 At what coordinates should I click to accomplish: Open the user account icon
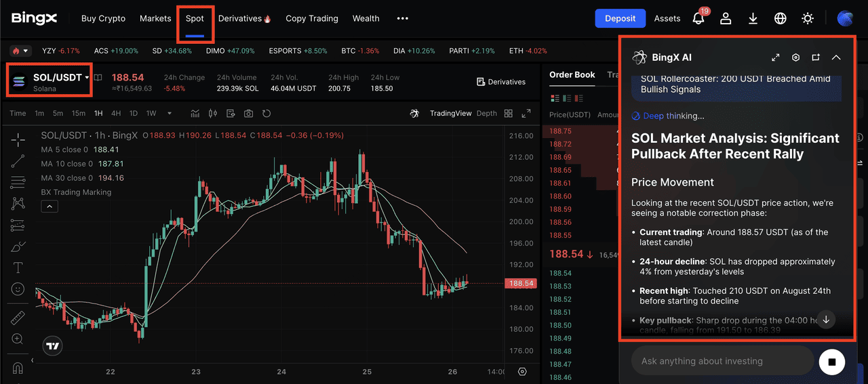pyautogui.click(x=726, y=18)
